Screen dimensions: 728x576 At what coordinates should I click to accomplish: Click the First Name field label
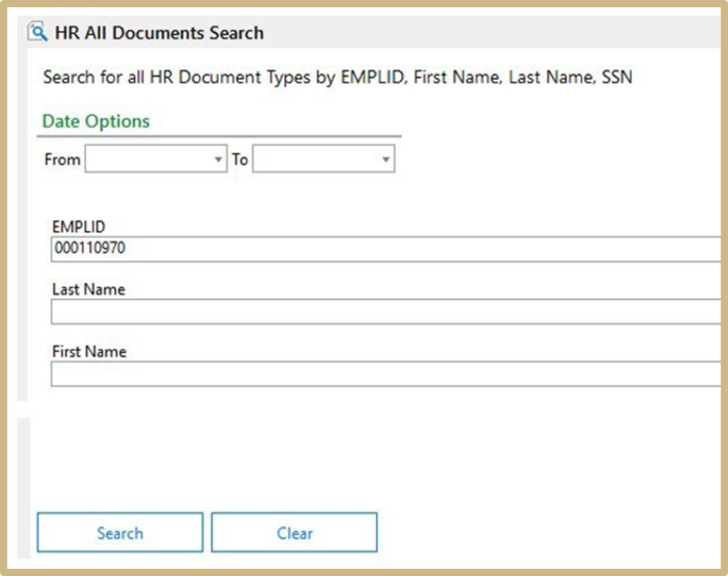pos(89,352)
